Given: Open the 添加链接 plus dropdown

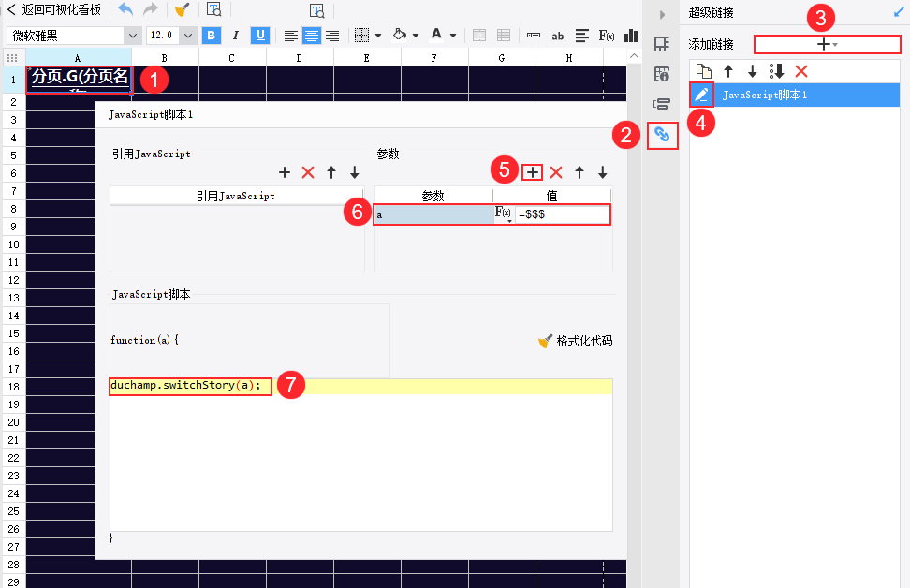Looking at the screenshot, I should (x=827, y=44).
